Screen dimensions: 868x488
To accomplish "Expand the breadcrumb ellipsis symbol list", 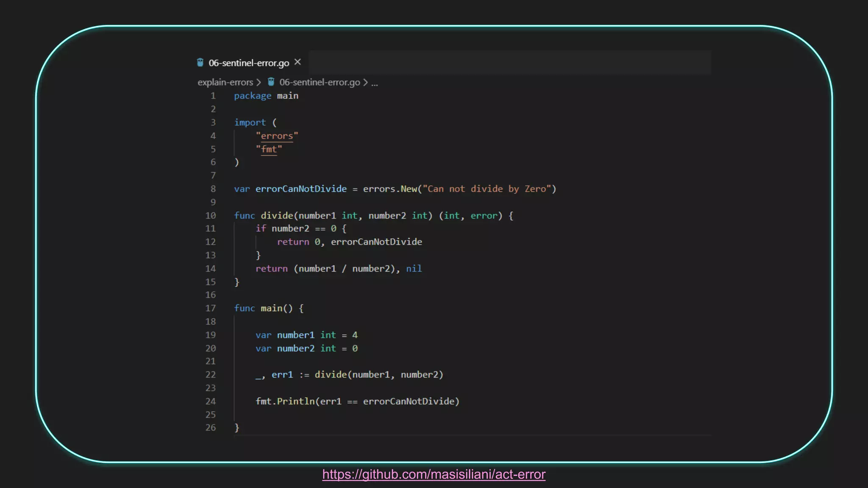I will (x=375, y=83).
